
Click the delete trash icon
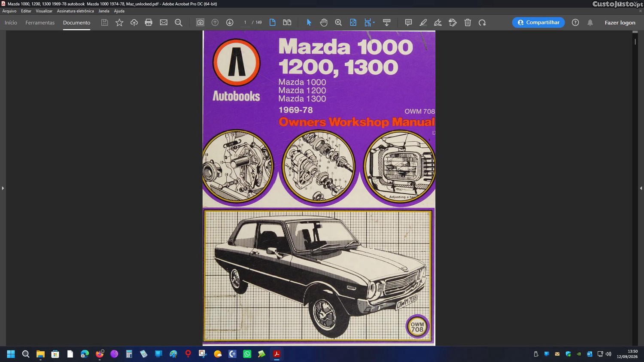coord(468,23)
